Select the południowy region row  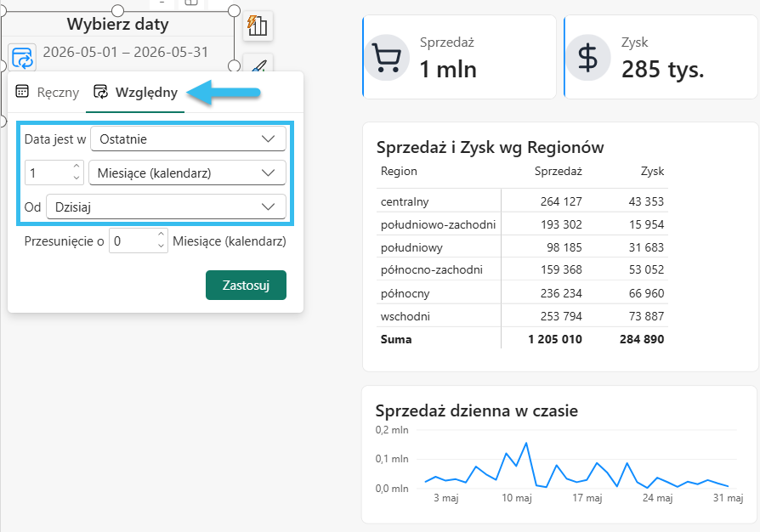pyautogui.click(x=522, y=247)
